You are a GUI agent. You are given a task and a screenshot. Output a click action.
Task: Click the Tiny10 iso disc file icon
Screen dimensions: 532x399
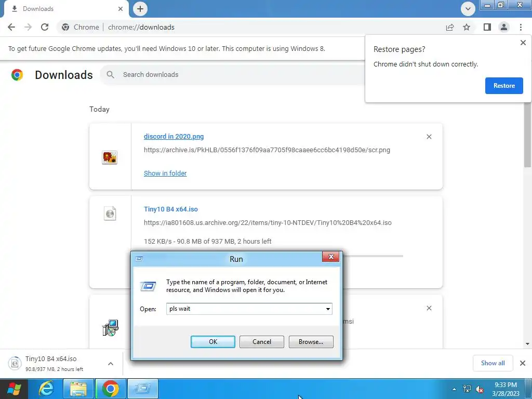[x=110, y=214]
